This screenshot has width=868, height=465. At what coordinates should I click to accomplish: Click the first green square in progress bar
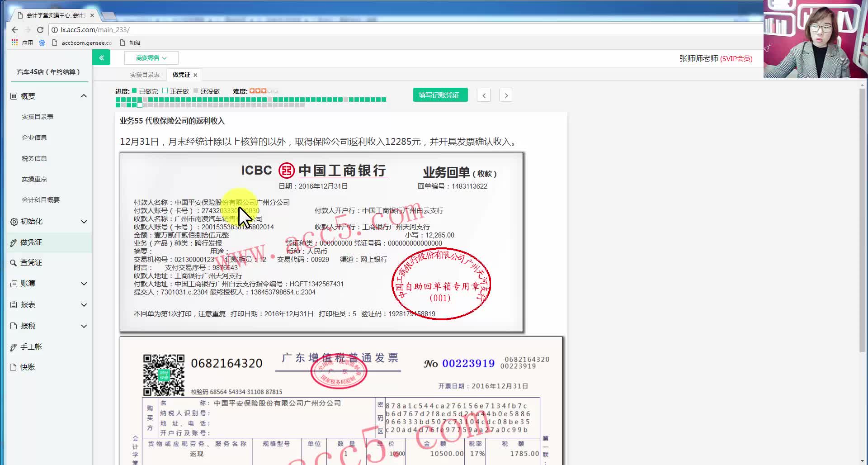pyautogui.click(x=118, y=100)
